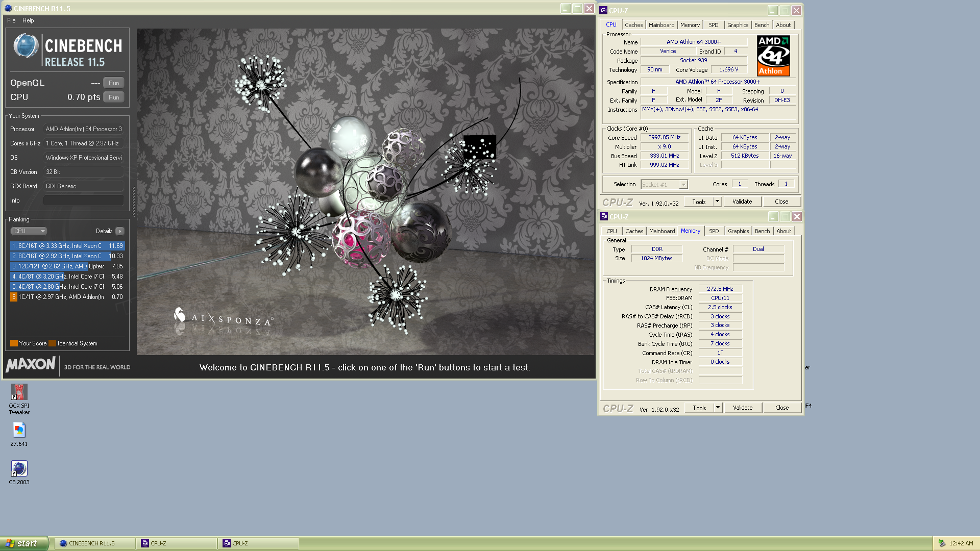
Task: Click the Identical System legend swatch
Action: [x=52, y=343]
